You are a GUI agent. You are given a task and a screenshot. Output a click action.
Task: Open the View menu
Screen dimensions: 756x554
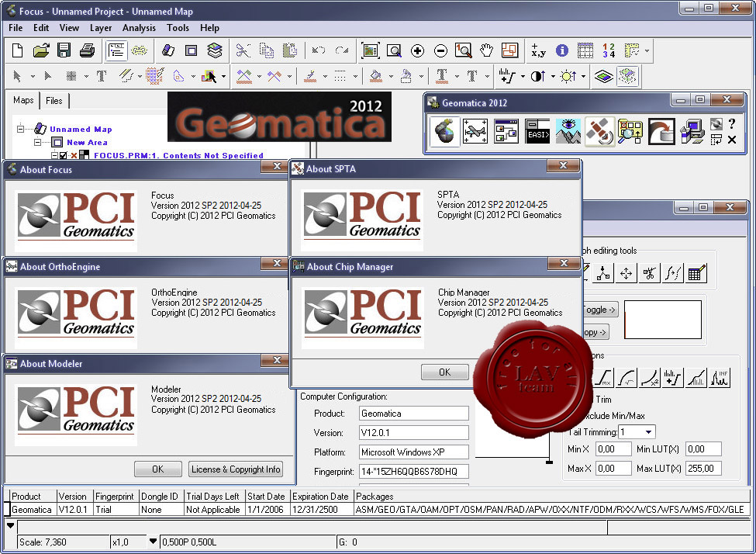tap(70, 28)
